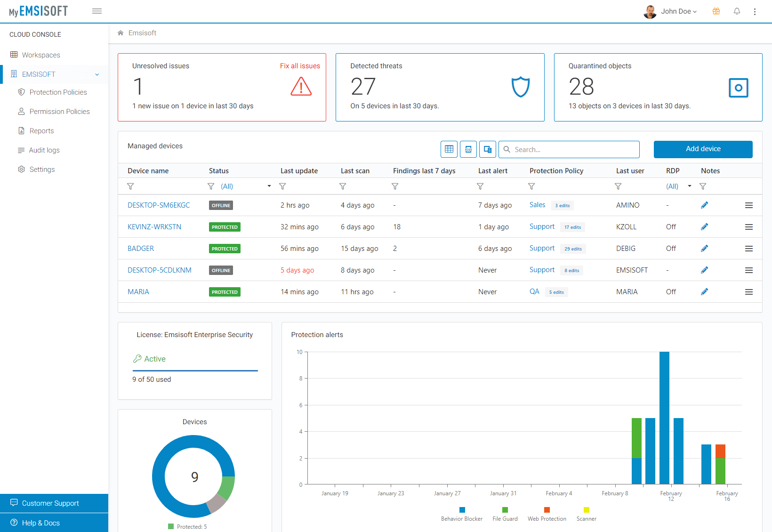Filter the Last alert column

click(x=480, y=186)
